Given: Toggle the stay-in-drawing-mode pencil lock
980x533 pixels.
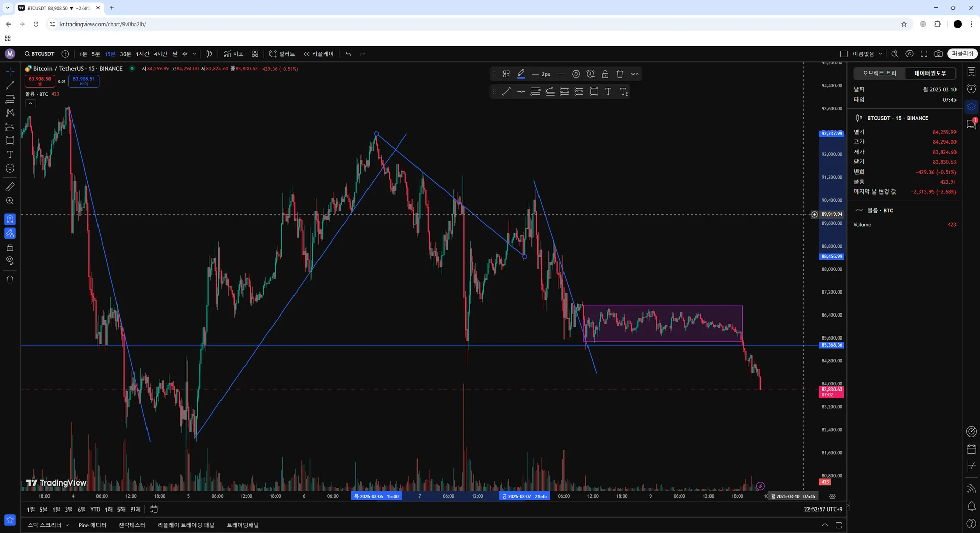Looking at the screenshot, I should click(x=10, y=233).
